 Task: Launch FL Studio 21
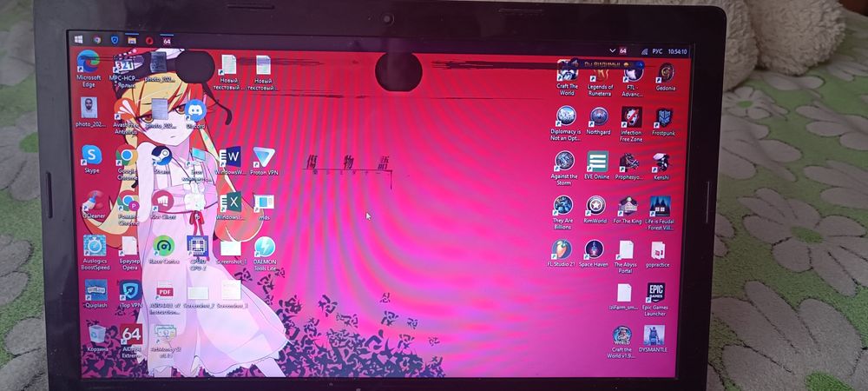[x=562, y=254]
